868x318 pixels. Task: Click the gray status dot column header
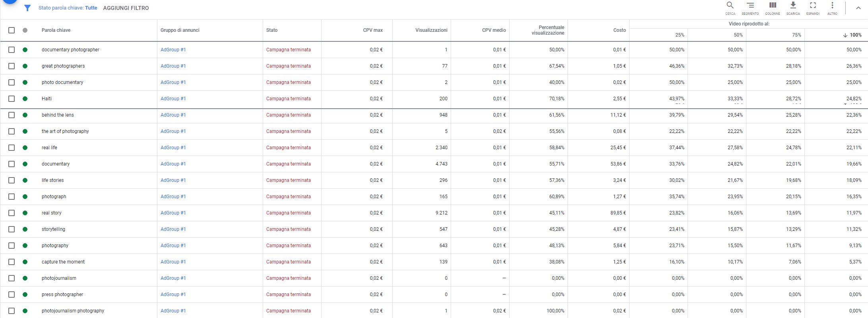[x=25, y=30]
